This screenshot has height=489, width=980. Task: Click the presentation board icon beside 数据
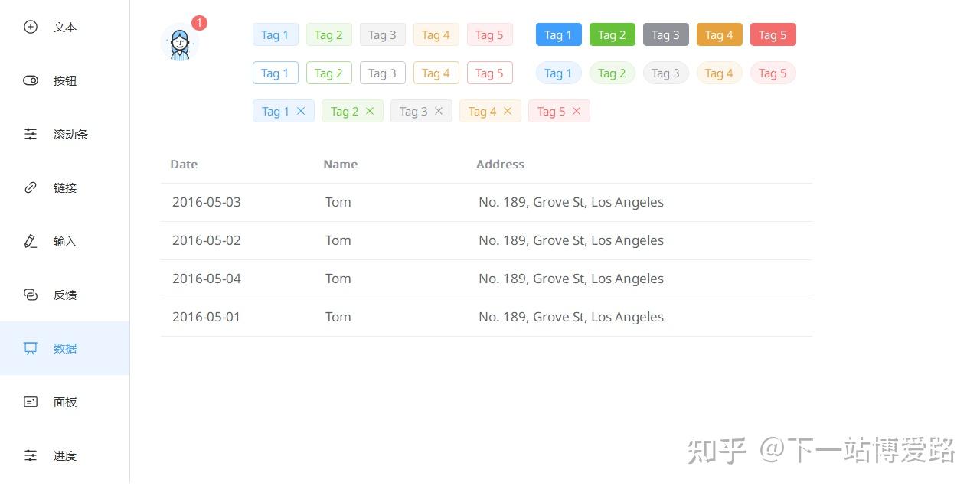31,348
